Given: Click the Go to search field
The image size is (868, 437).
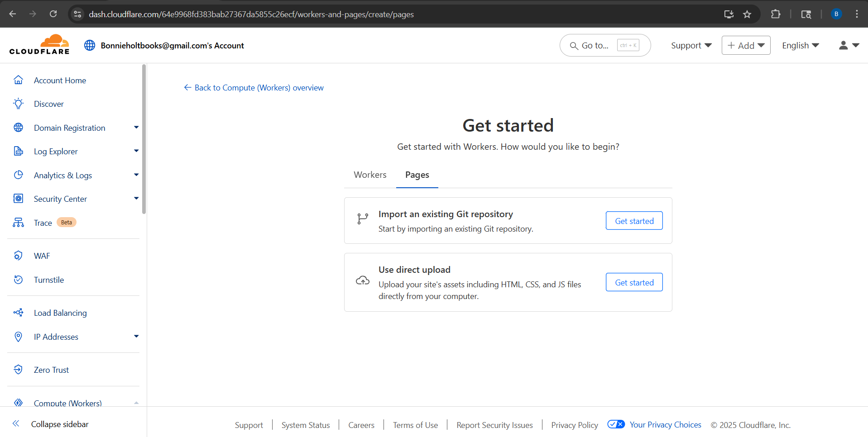Looking at the screenshot, I should [x=595, y=45].
